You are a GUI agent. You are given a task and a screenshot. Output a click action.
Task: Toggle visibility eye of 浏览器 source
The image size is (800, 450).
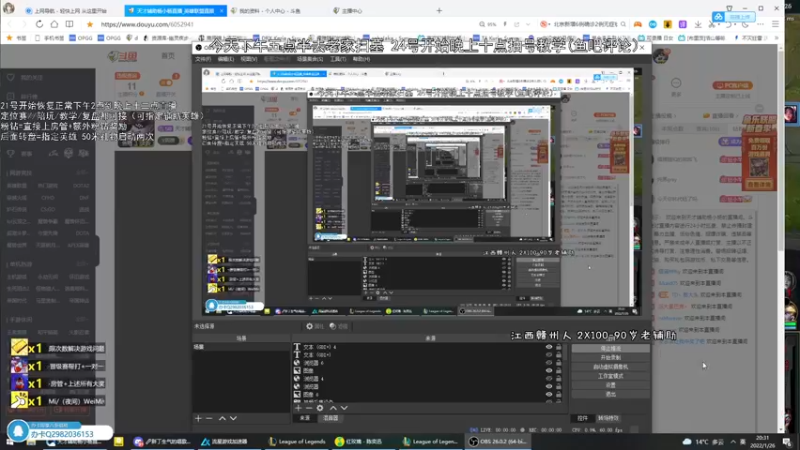point(549,386)
